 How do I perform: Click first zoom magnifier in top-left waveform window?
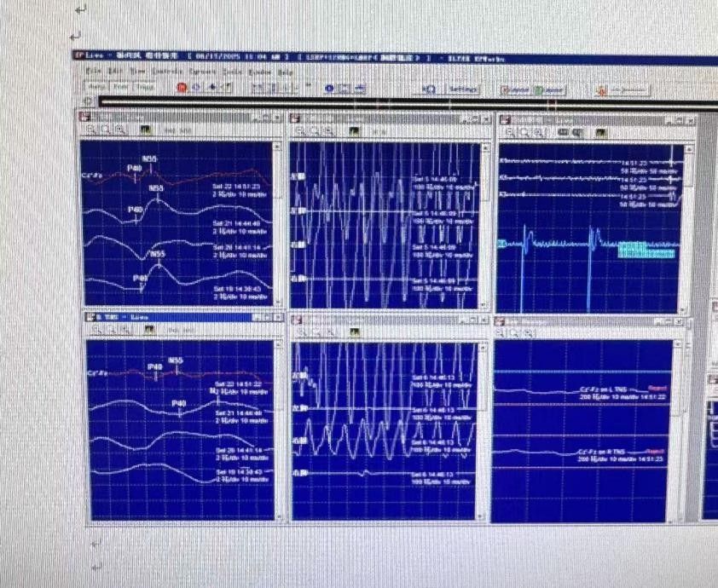point(90,130)
